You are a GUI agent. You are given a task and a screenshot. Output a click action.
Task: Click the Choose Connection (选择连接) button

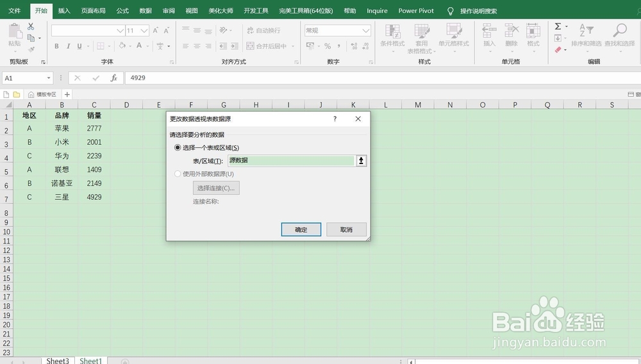(x=216, y=188)
